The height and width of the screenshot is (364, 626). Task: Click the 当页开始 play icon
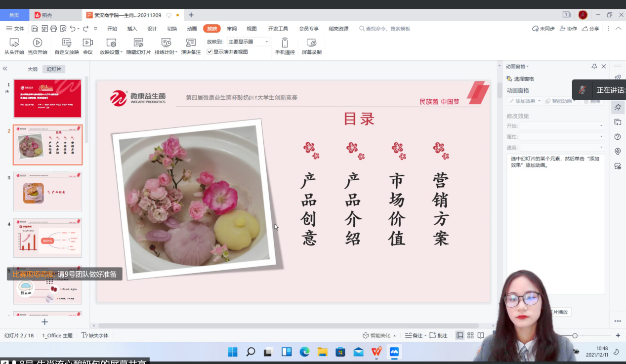click(x=38, y=43)
